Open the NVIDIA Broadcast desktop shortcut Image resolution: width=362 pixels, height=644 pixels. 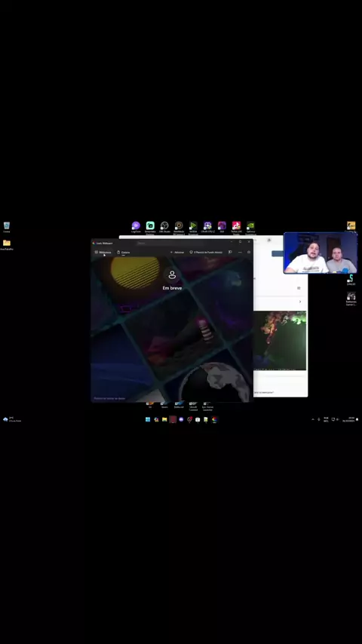point(193,227)
